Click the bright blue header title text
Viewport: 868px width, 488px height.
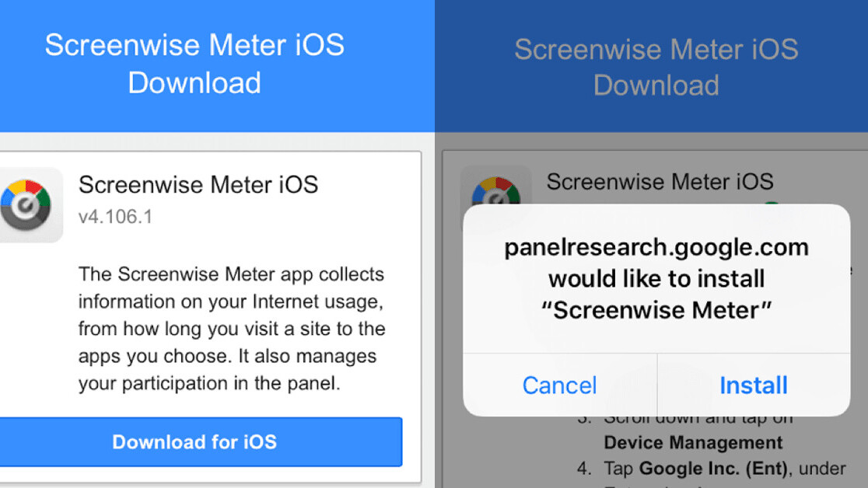194,64
